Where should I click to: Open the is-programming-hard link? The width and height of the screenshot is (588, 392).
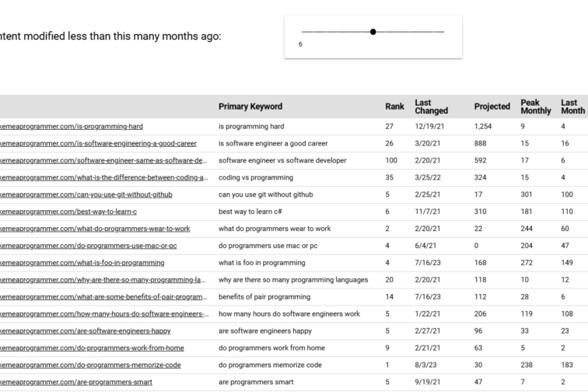pos(72,126)
